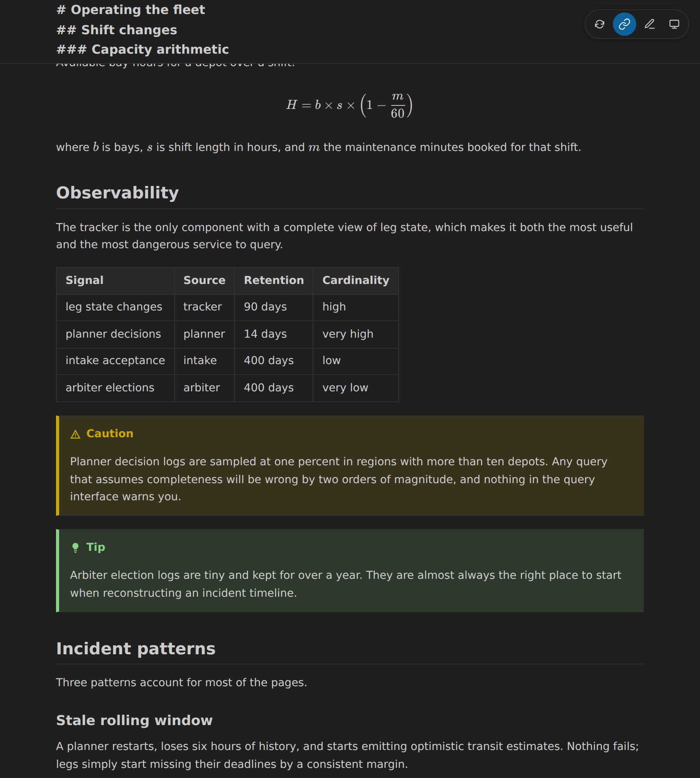Click the Source column header
This screenshot has height=778, width=700.
point(205,280)
